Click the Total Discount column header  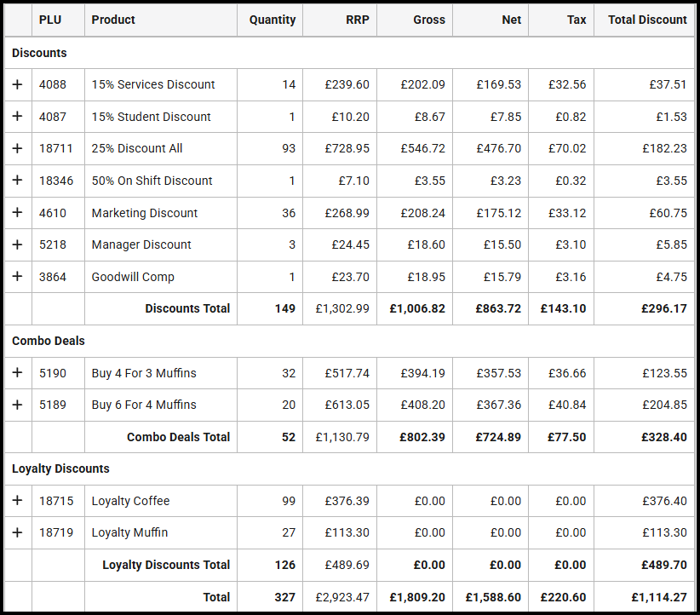(647, 20)
